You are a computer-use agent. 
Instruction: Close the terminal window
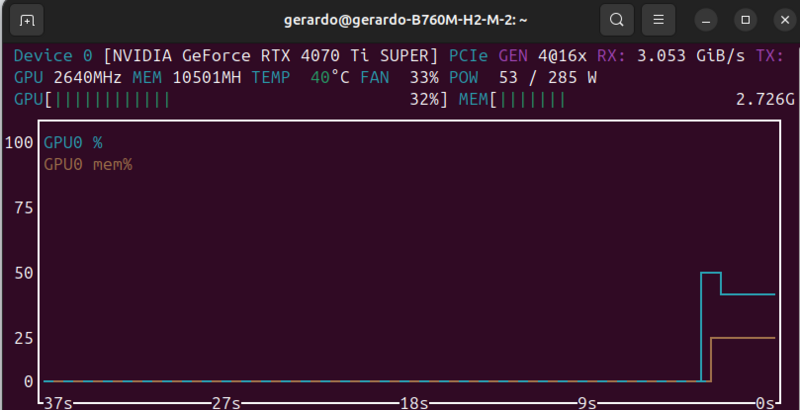tap(780, 19)
